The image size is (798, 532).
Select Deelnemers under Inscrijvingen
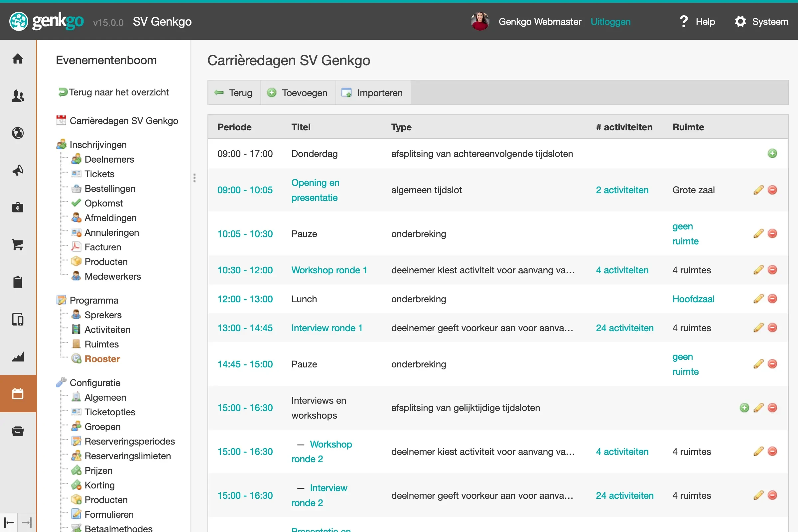coord(109,159)
